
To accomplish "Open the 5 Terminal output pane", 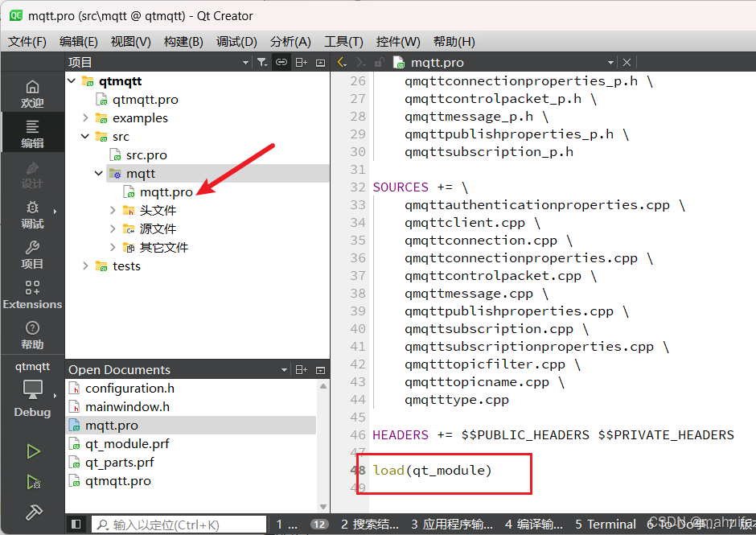I will [606, 525].
